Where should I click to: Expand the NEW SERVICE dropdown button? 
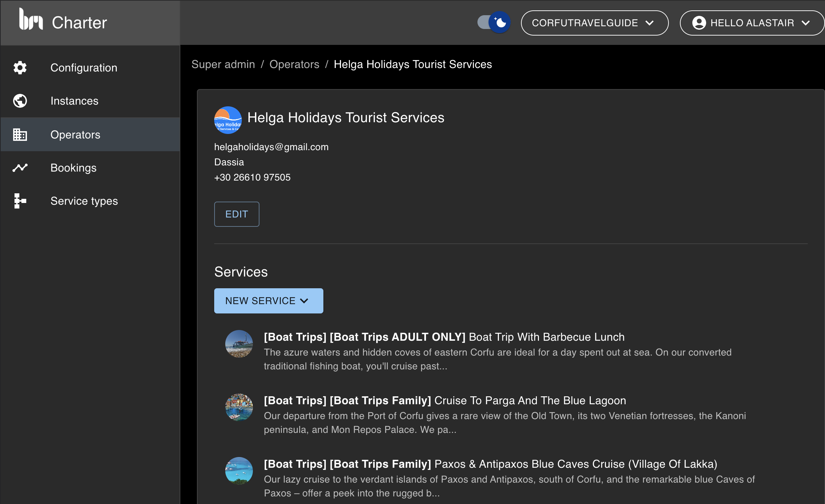pyautogui.click(x=269, y=301)
